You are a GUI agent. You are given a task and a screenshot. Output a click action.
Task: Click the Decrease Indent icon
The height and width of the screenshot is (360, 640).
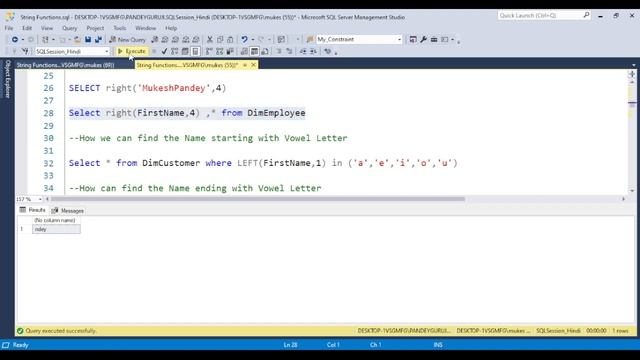(303, 51)
